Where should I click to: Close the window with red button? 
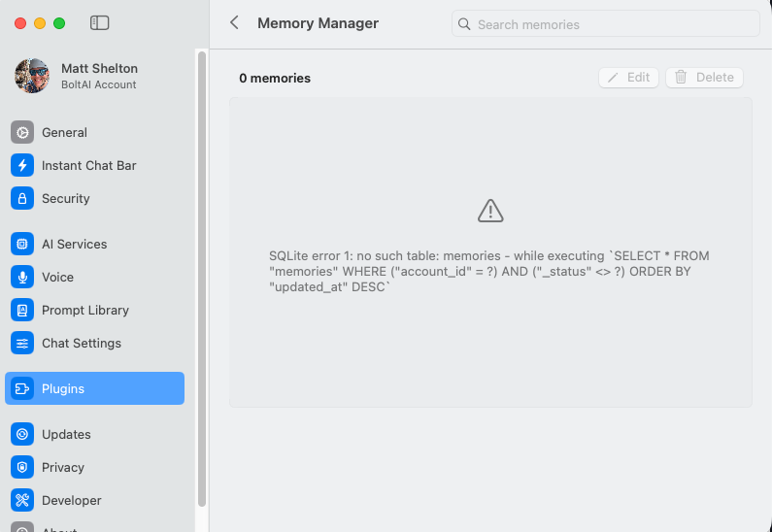[20, 23]
